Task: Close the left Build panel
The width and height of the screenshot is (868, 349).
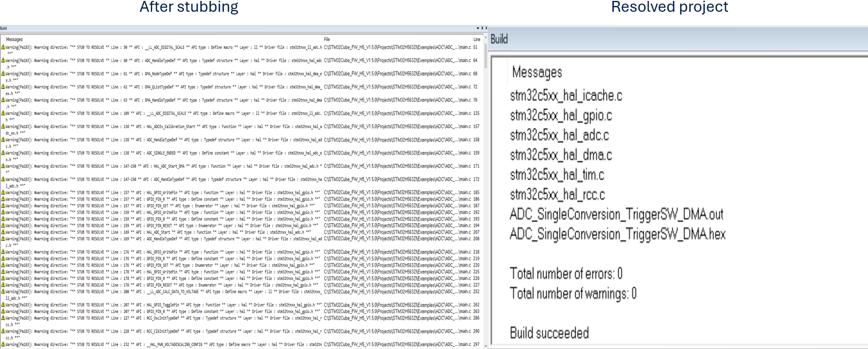Action: point(486,28)
